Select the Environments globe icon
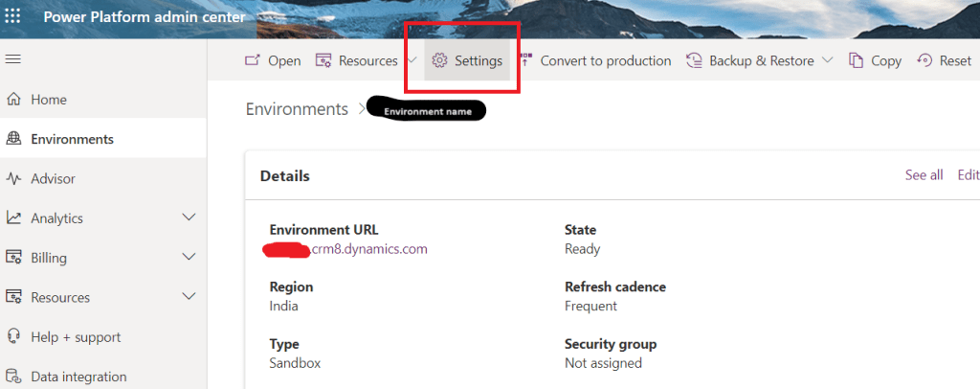The width and height of the screenshot is (980, 389). [13, 139]
